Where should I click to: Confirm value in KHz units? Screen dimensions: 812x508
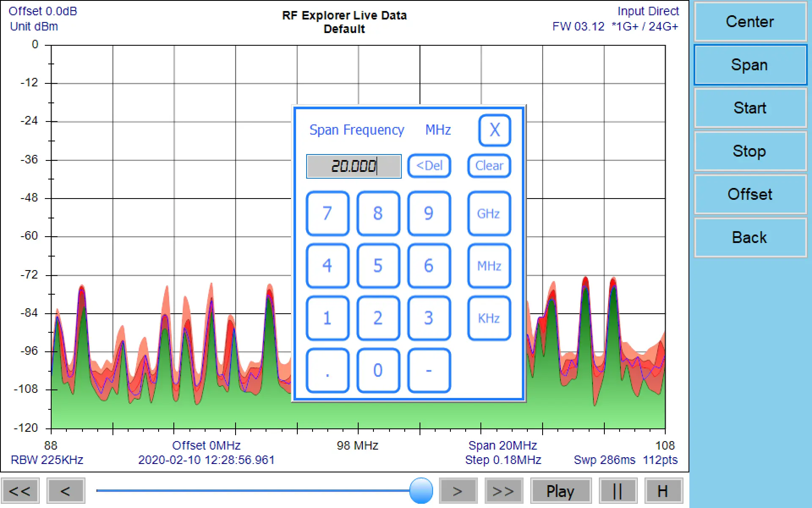(489, 318)
